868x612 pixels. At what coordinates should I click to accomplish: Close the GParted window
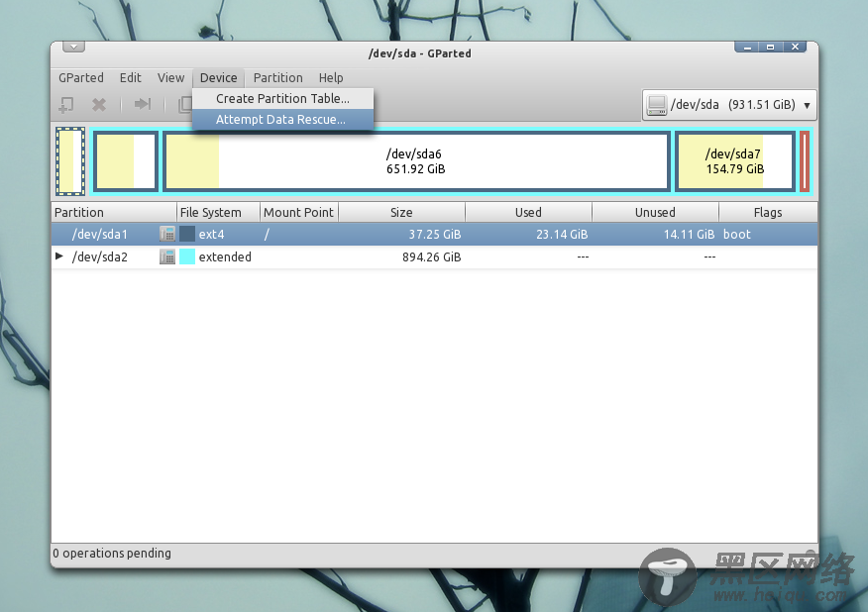(x=795, y=47)
